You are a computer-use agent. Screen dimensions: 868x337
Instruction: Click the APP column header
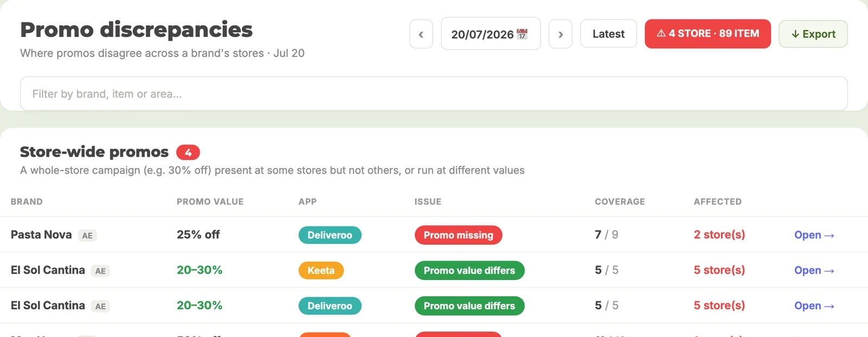(x=308, y=202)
